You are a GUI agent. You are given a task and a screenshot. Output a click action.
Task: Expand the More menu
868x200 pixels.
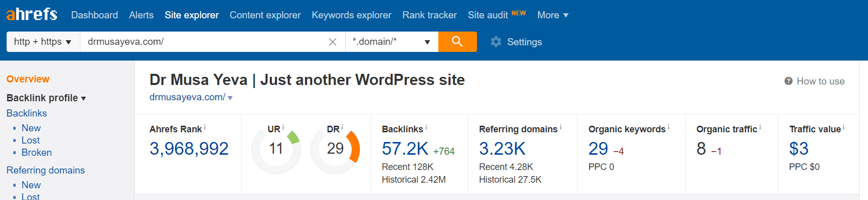click(553, 15)
